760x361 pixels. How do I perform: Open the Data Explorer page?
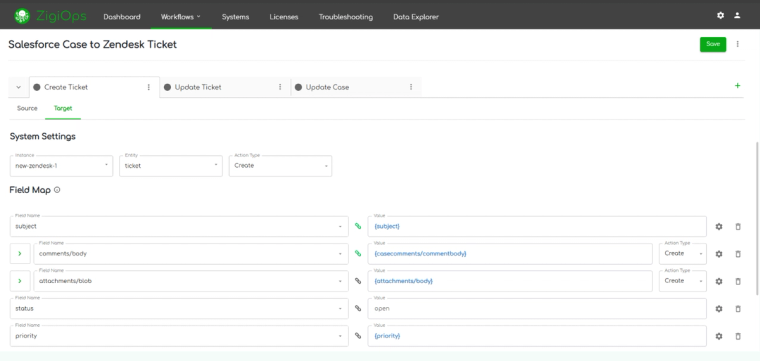[x=416, y=16]
